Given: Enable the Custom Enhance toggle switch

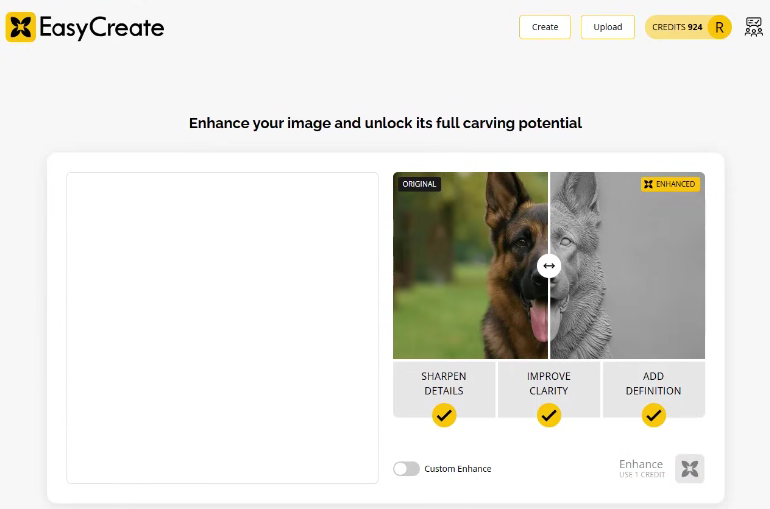Looking at the screenshot, I should [x=406, y=469].
